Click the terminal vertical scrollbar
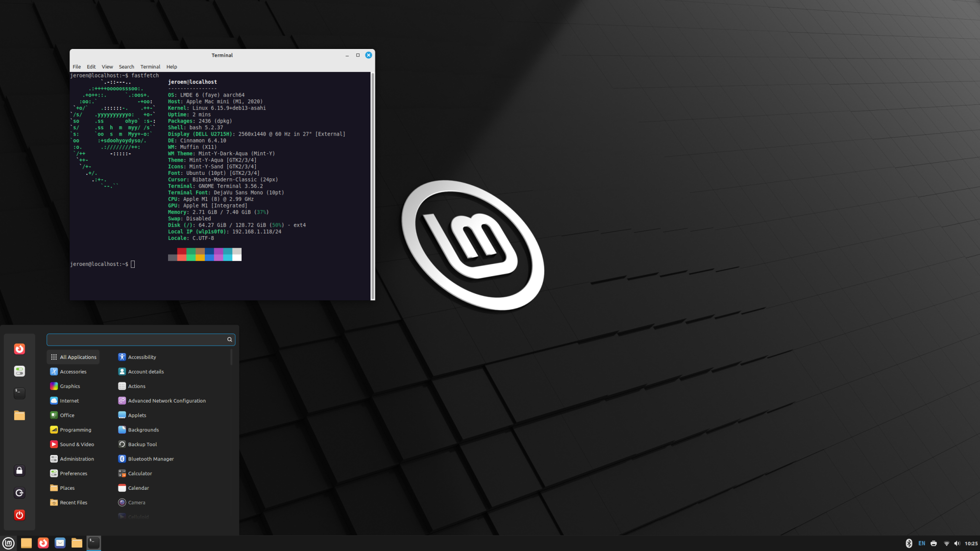 (373, 186)
